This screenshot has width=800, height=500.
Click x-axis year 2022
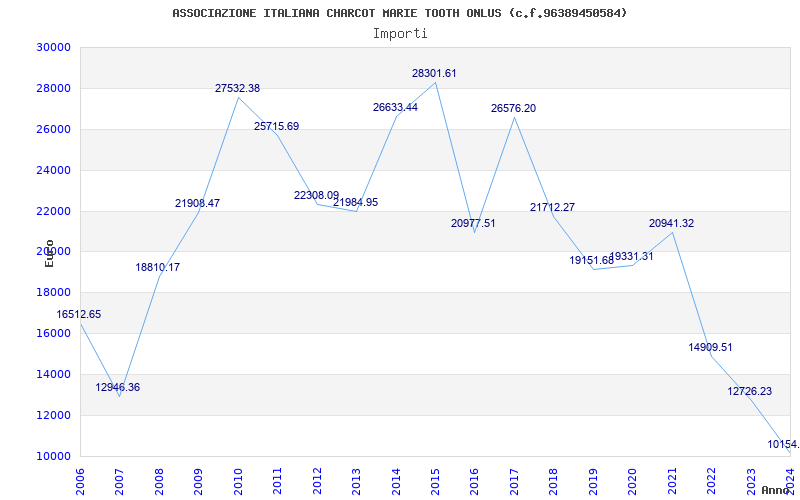coord(711,482)
